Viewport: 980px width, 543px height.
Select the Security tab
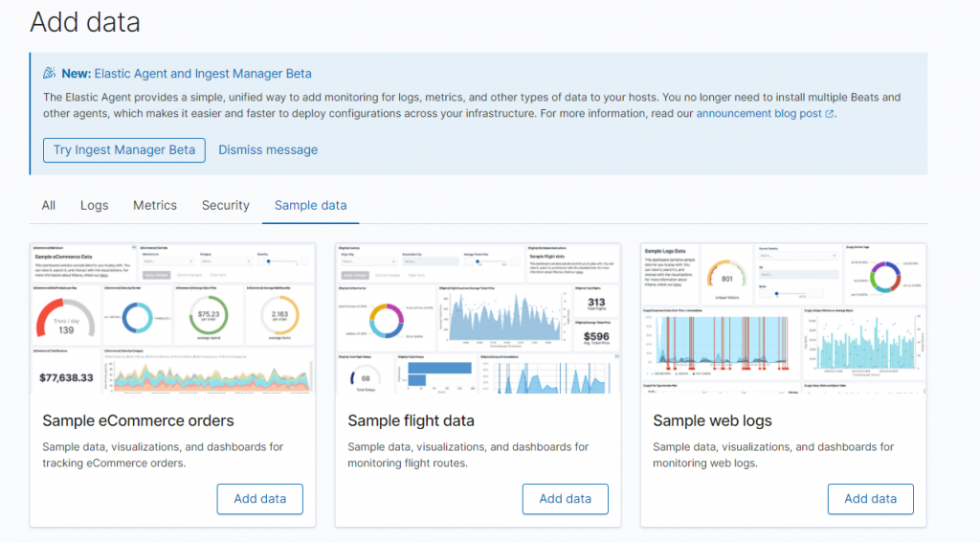pos(226,205)
